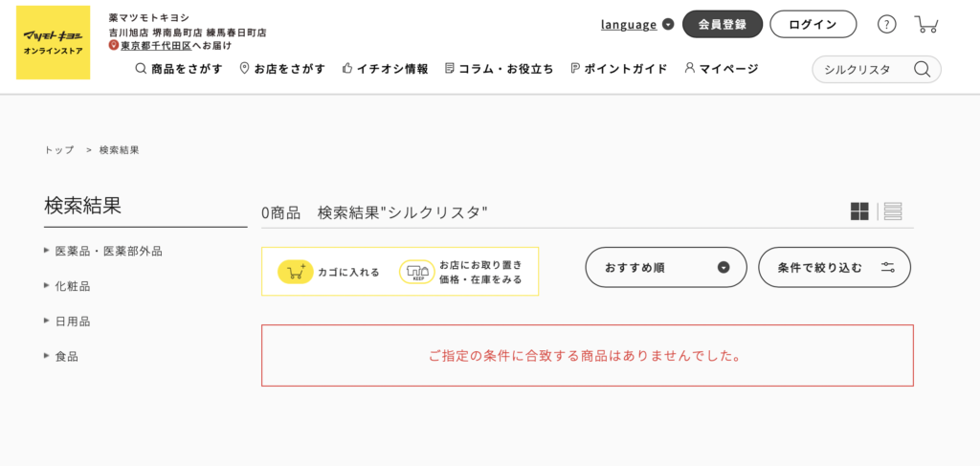Viewport: 980px width, 466px height.
Task: Expand the 医薬品・医薬部外品 category
Action: click(103, 251)
